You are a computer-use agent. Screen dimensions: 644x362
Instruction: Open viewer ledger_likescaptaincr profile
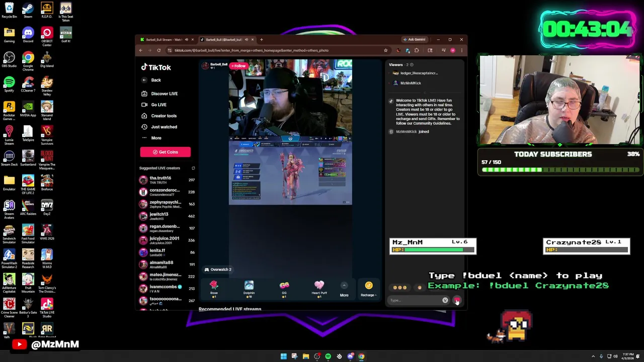pos(415,73)
